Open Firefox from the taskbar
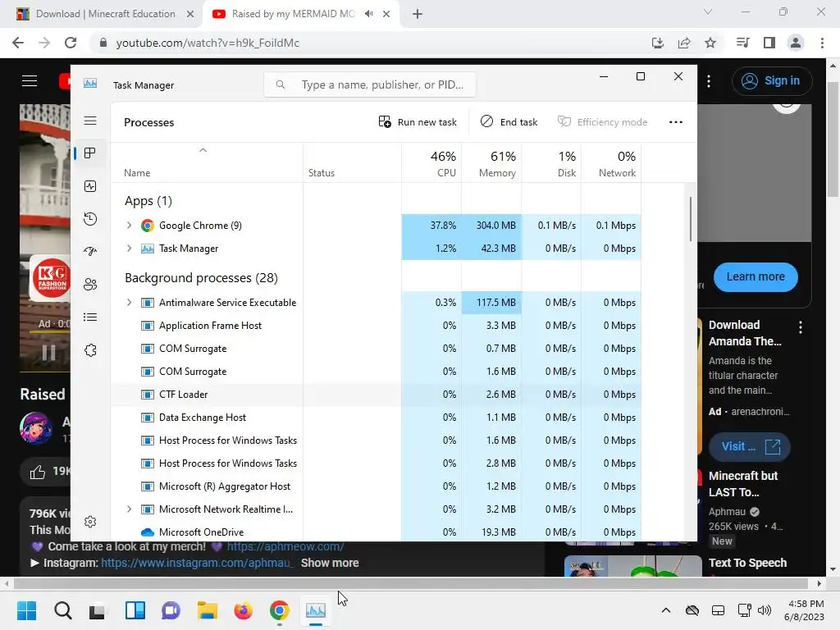The image size is (840, 630). [x=243, y=610]
